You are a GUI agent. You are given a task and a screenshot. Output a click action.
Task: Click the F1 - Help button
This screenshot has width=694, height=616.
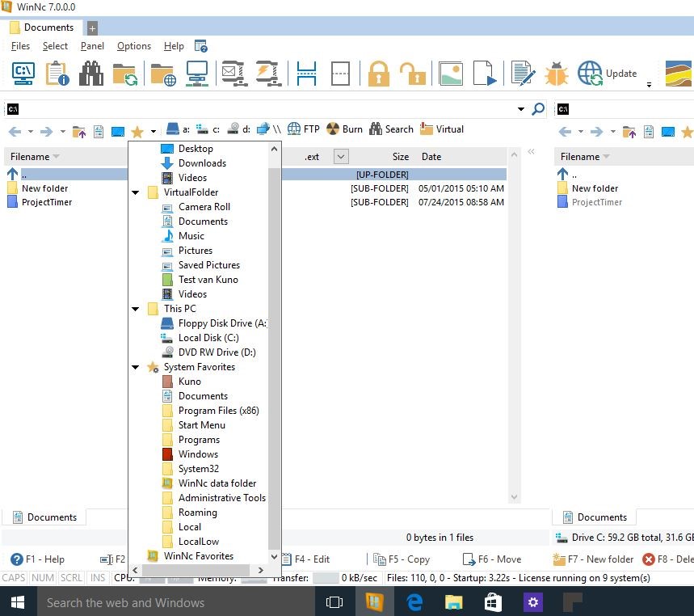pos(38,559)
